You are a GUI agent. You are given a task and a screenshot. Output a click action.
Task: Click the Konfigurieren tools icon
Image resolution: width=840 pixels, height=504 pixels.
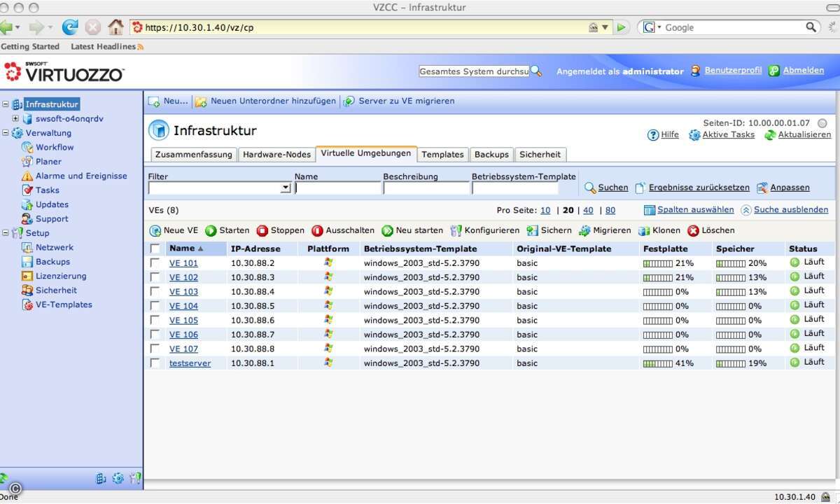tap(456, 230)
